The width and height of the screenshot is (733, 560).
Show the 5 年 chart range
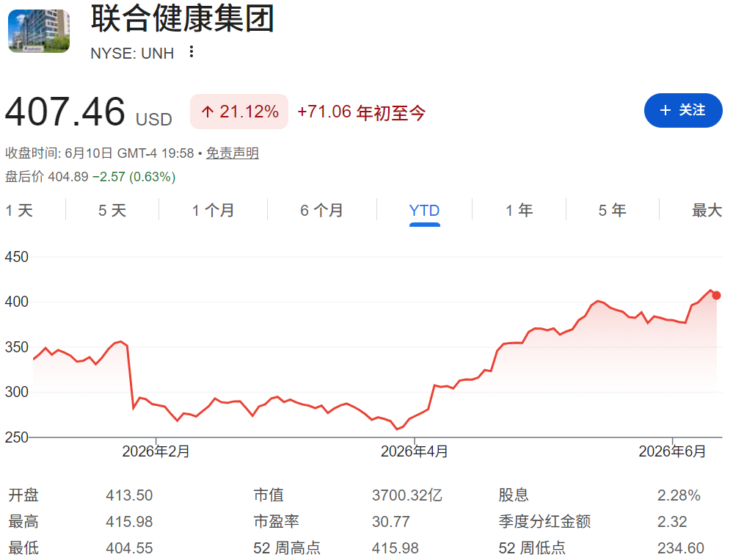pos(613,211)
